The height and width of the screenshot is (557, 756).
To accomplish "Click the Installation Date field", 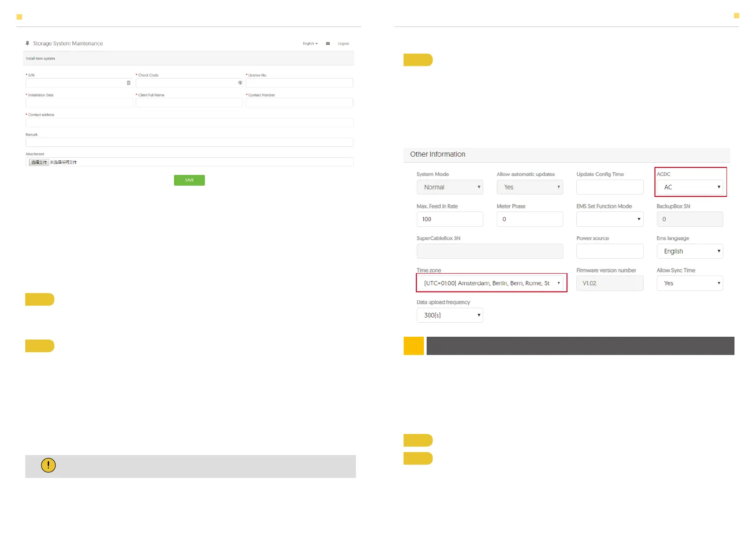I will click(80, 102).
